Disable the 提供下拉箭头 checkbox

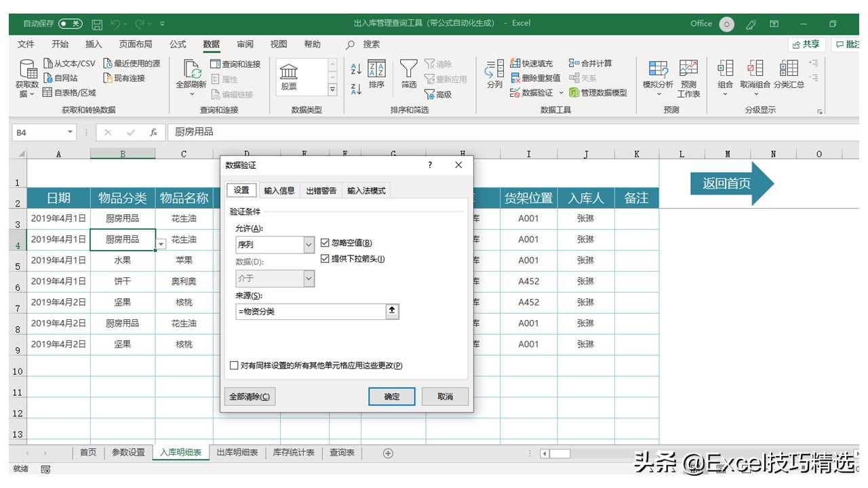(x=325, y=258)
